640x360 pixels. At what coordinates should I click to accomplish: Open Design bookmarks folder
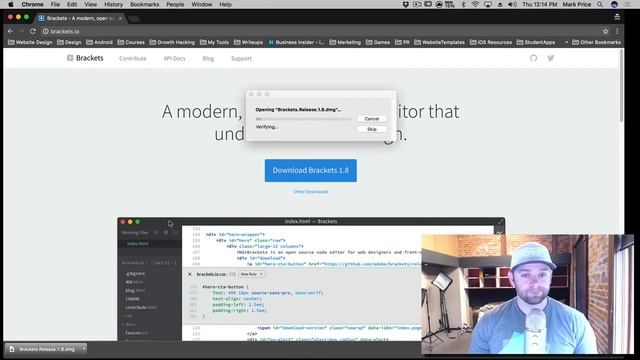tap(69, 42)
